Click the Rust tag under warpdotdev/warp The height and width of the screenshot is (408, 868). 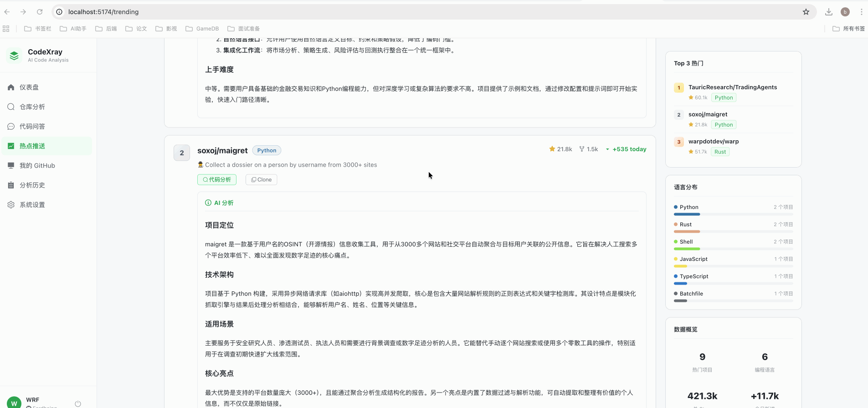click(720, 152)
